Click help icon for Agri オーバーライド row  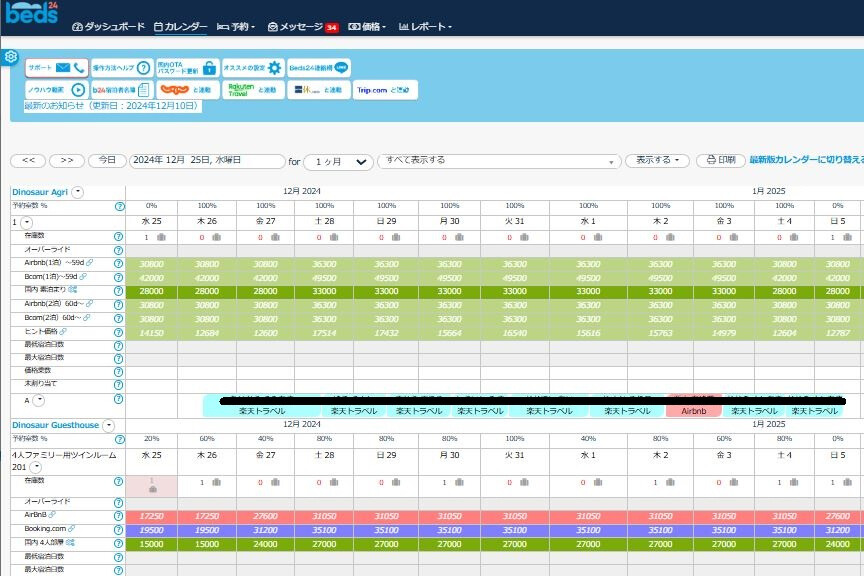(x=118, y=250)
